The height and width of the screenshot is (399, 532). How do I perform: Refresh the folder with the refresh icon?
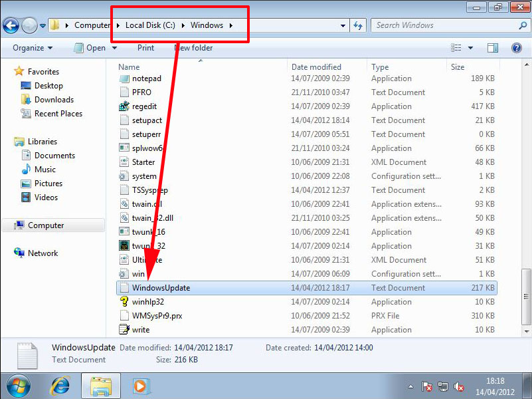pyautogui.click(x=358, y=25)
